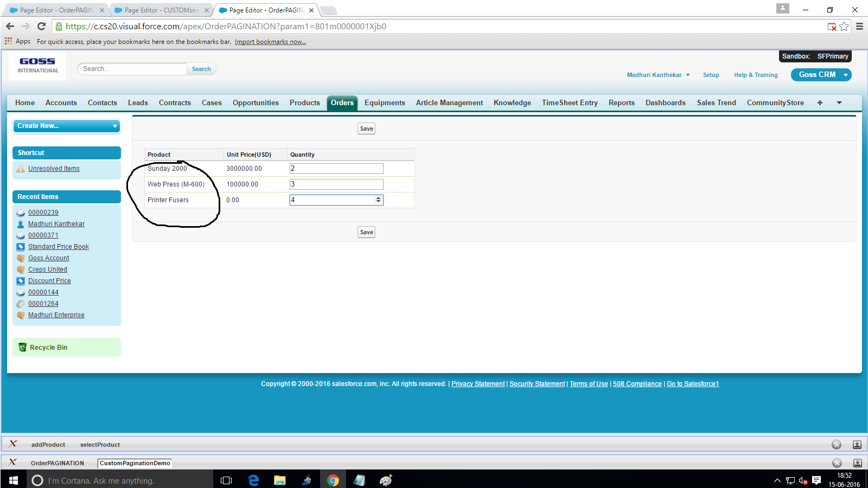Click the Chrome icon on the taskbar
This screenshot has height=488, width=868.
(x=333, y=480)
